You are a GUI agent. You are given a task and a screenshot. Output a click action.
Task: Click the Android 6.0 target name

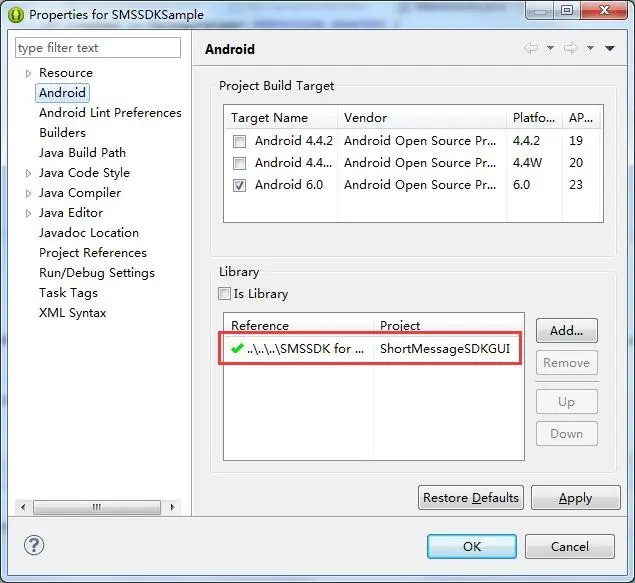tap(289, 185)
